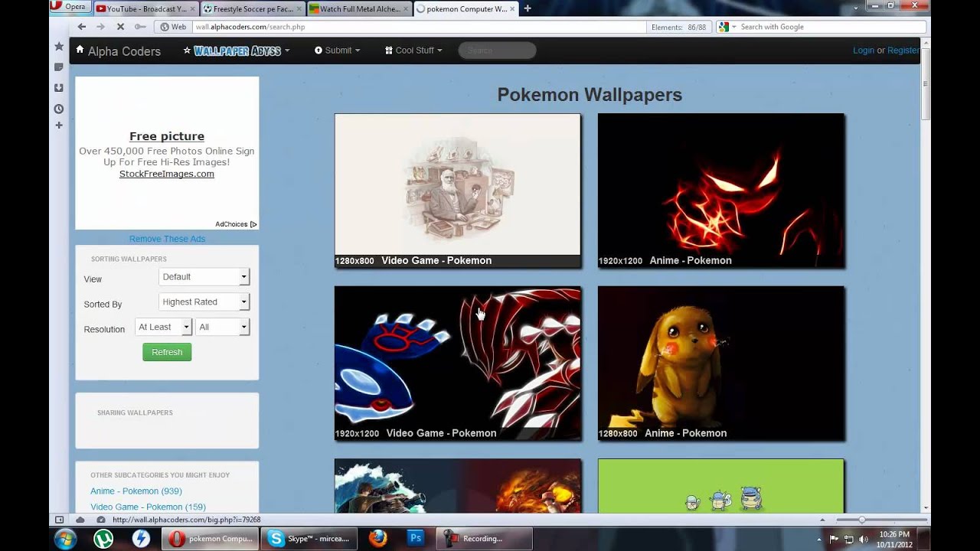
Task: Click the Web security badge
Action: click(174, 27)
